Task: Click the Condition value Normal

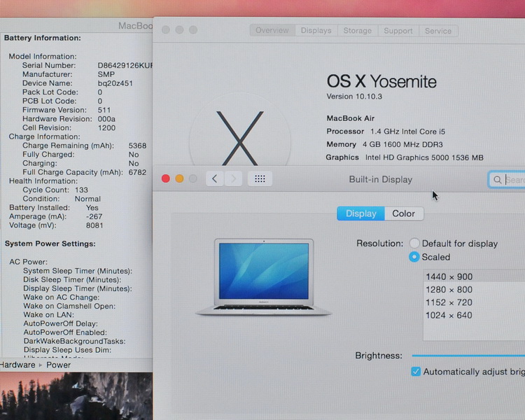Action: pyautogui.click(x=87, y=199)
